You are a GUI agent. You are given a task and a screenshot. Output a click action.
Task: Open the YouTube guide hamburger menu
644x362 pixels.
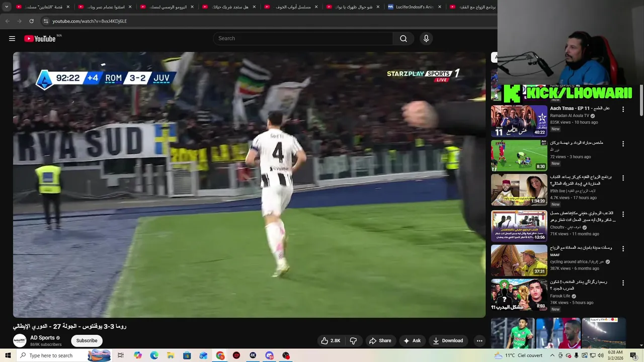12,39
